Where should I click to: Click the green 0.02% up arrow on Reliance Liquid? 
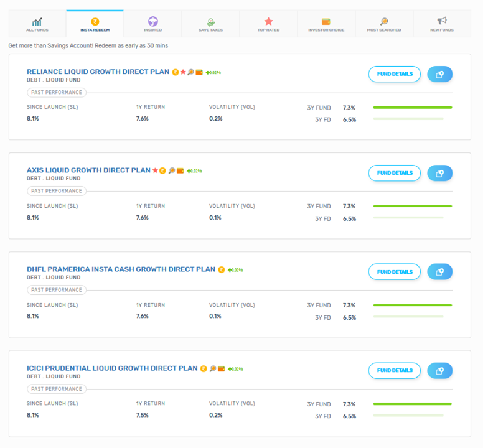pos(213,73)
